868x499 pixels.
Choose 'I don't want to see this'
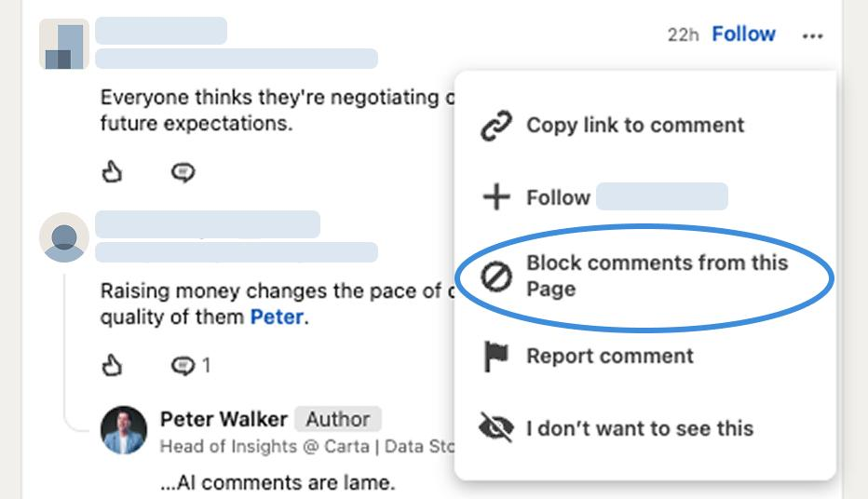click(640, 428)
